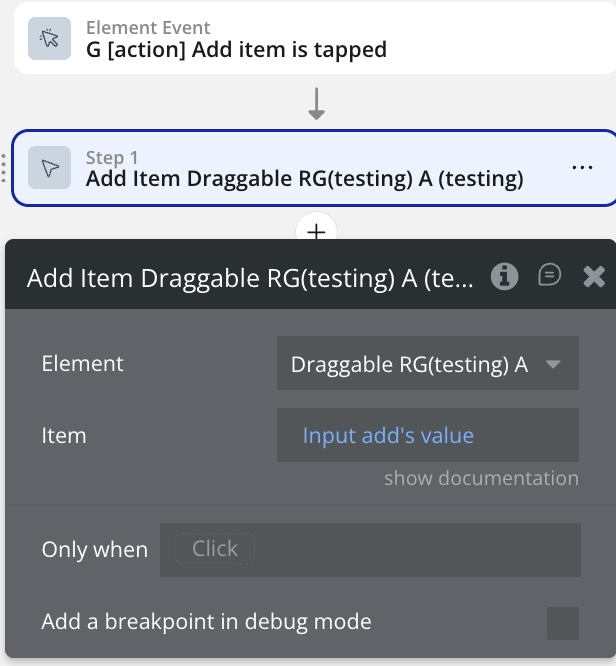Image resolution: width=616 pixels, height=666 pixels.
Task: Click the Element Event cursor icon
Action: pos(49,39)
